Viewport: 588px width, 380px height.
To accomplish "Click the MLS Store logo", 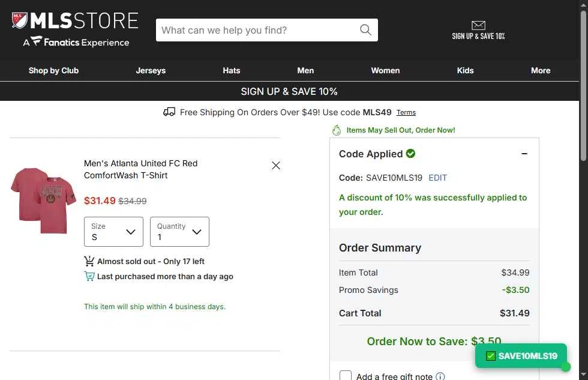I will pos(75,20).
